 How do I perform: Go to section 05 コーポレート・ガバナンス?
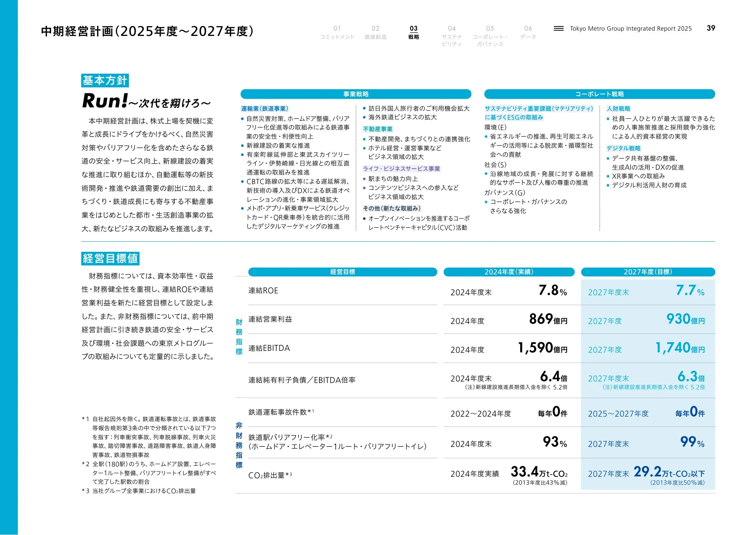(x=490, y=36)
